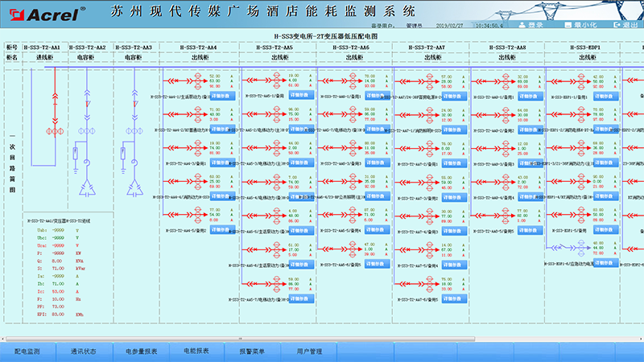Click the EPI energy reading row

coord(60,315)
